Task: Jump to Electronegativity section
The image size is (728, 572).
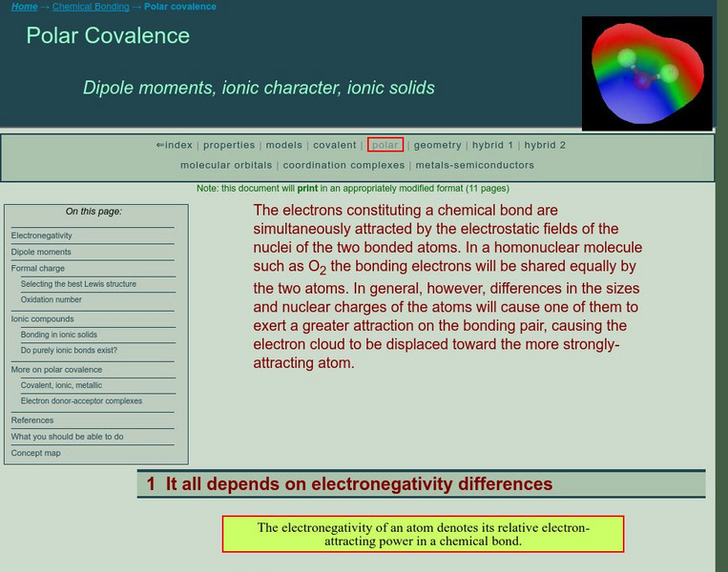Action: pyautogui.click(x=41, y=235)
